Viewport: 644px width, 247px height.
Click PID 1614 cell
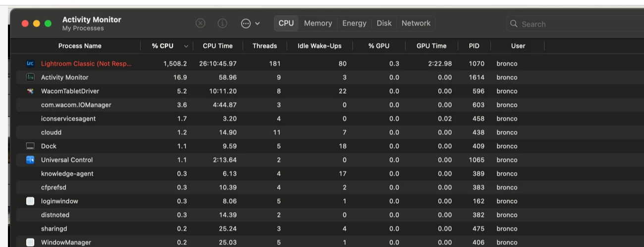[477, 77]
